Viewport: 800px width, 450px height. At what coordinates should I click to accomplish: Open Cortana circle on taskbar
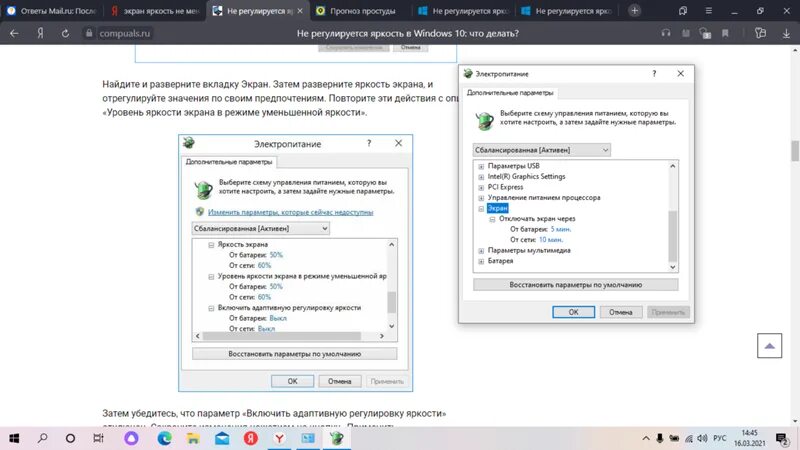tap(70, 438)
